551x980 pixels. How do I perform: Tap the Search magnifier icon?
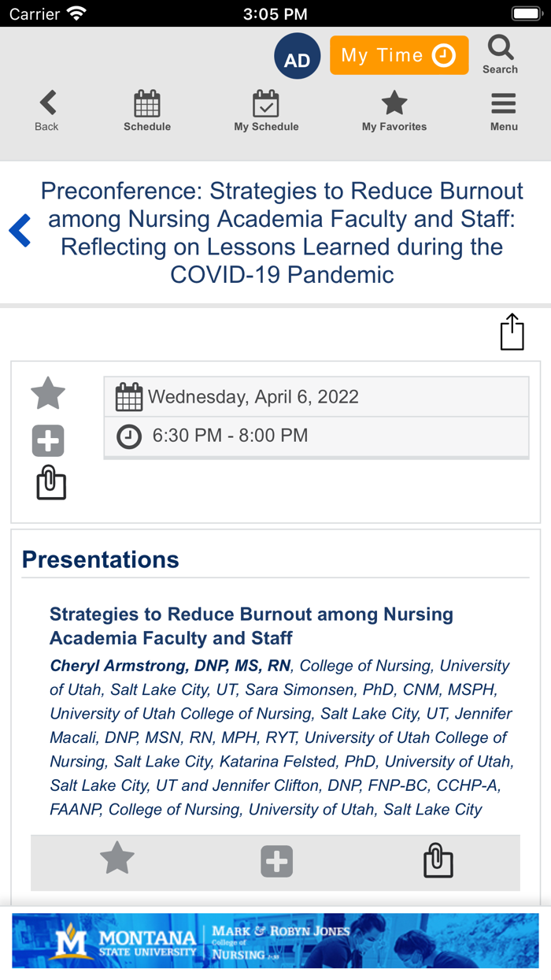click(500, 54)
